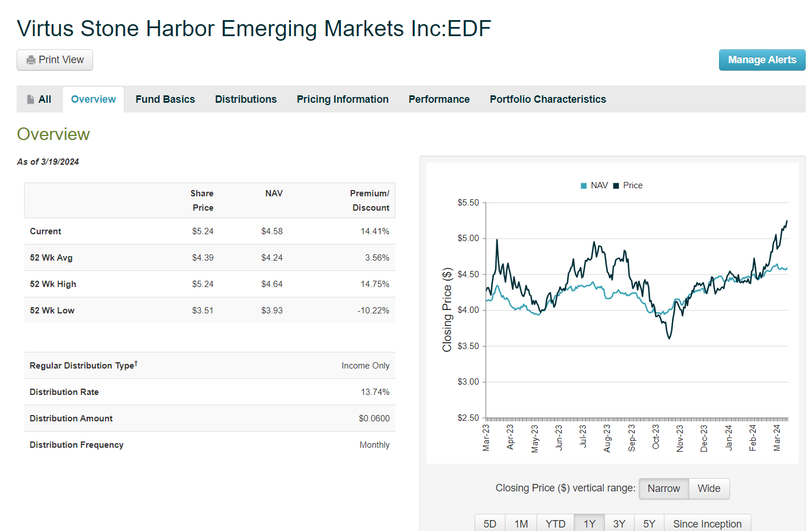
Task: Click the price line peak in Mar-24
Action: pyautogui.click(x=787, y=221)
